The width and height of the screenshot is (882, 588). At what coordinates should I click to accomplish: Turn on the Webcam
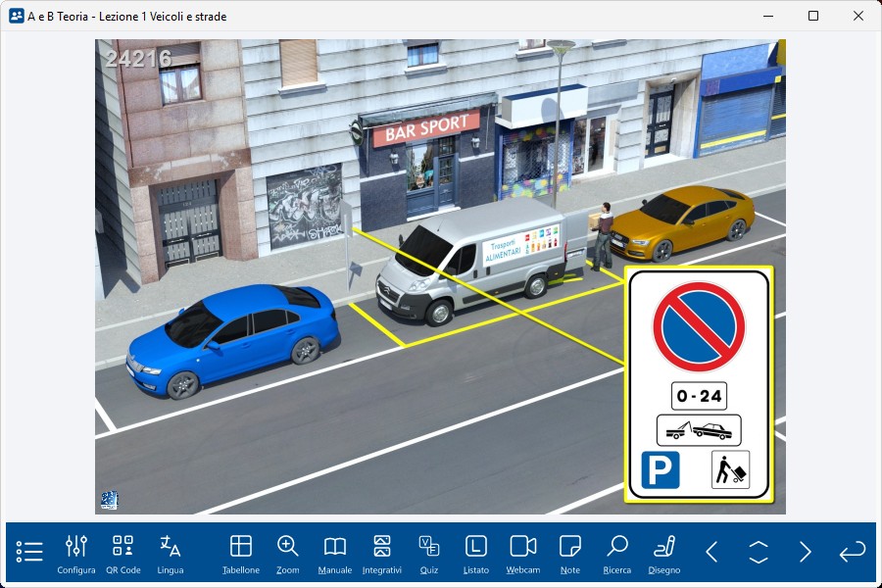coord(523,553)
